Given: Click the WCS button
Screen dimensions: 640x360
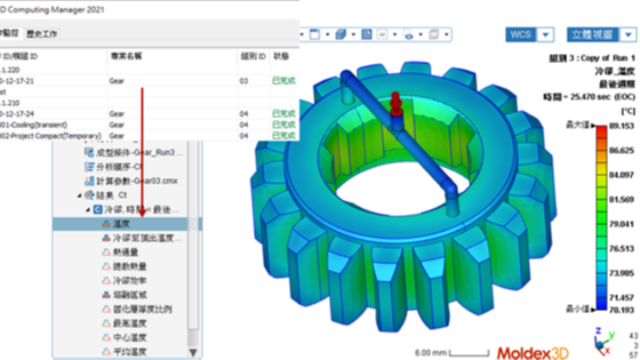Looking at the screenshot, I should pyautogui.click(x=521, y=35).
